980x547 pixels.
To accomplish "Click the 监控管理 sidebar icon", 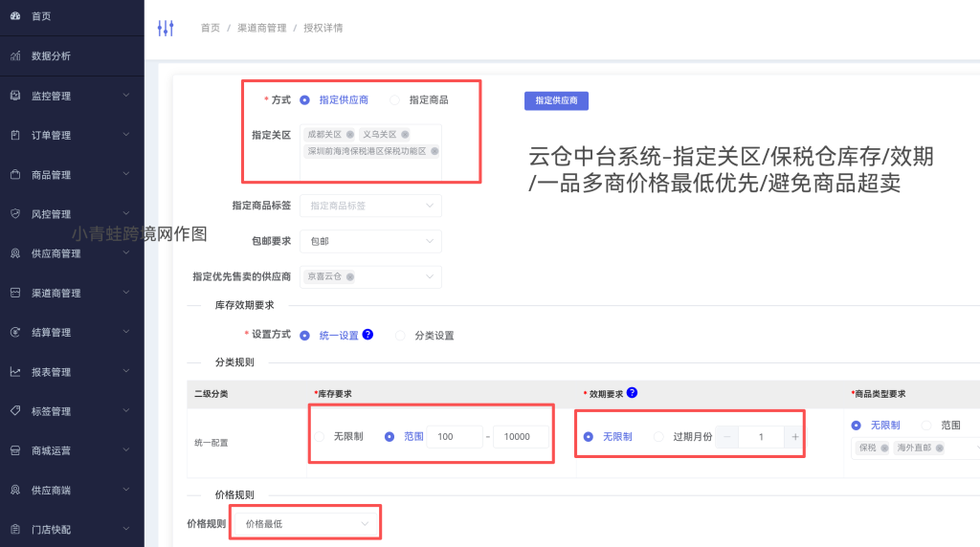I will 15,96.
